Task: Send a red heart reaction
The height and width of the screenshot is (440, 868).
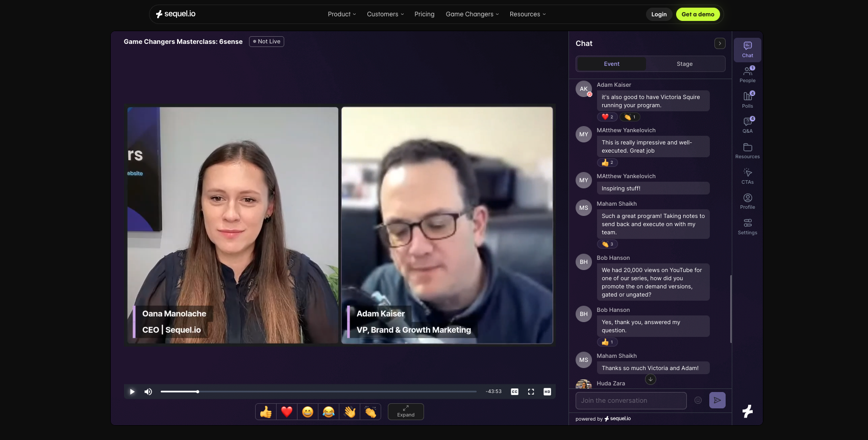Action: click(287, 411)
